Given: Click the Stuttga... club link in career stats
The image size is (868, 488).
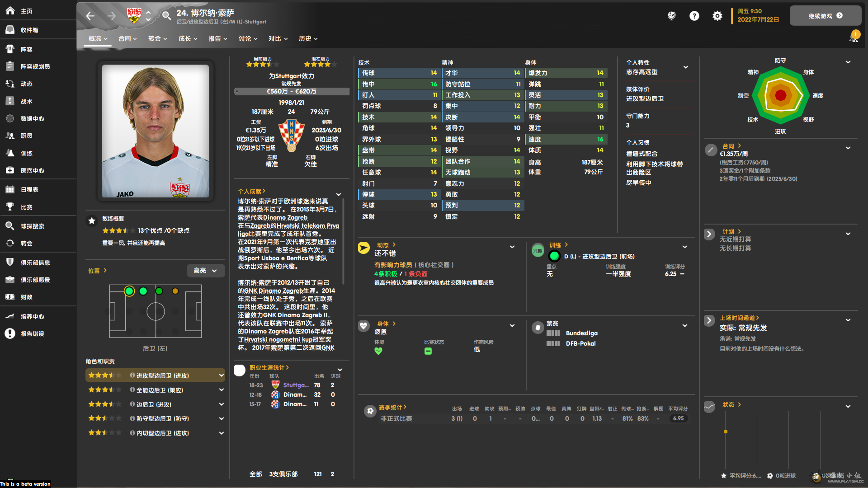Looking at the screenshot, I should point(296,385).
